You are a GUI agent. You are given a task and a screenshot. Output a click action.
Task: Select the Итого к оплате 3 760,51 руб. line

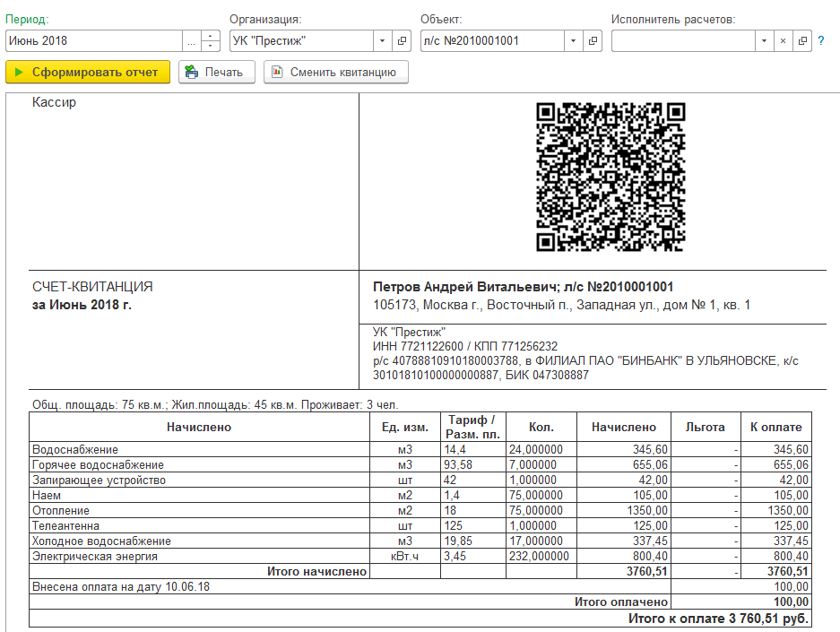click(x=718, y=619)
